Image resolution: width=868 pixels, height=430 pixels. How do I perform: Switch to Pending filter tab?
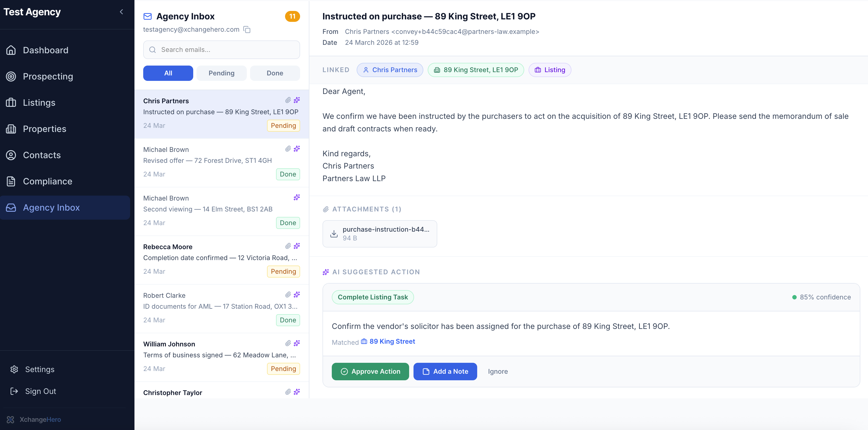[x=221, y=73]
